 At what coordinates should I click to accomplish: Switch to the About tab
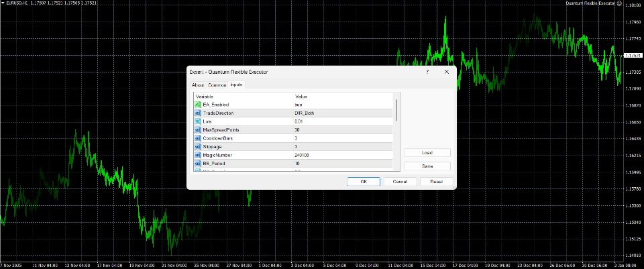point(197,85)
